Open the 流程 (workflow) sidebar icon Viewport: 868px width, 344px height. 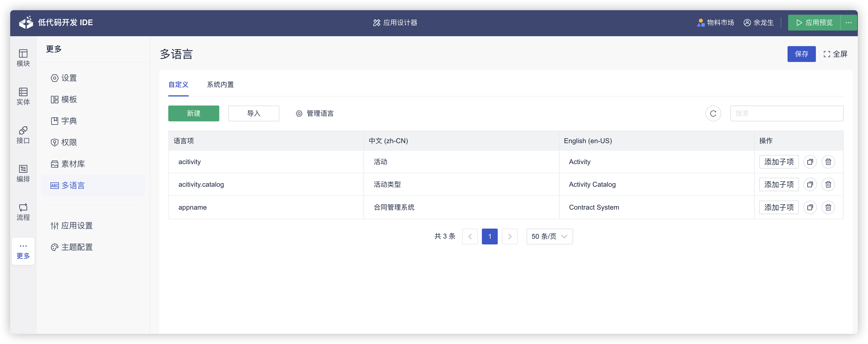coord(23,212)
